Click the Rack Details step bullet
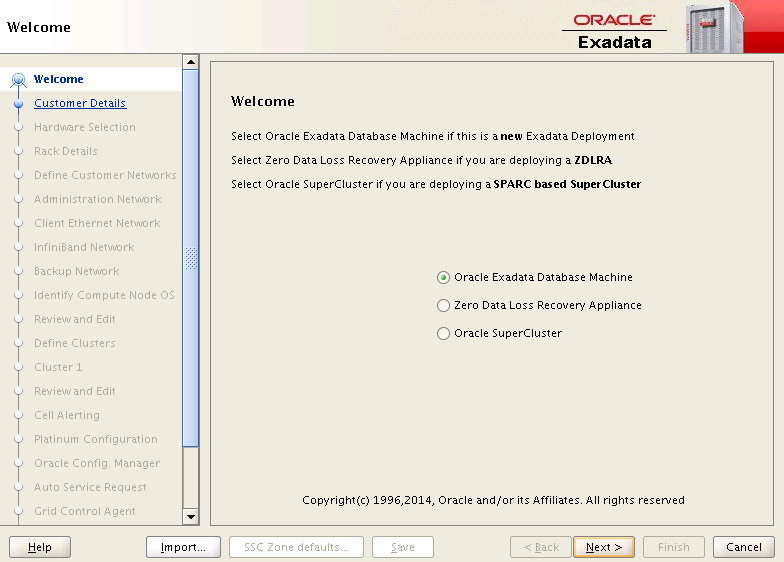The width and height of the screenshot is (784, 562). pyautogui.click(x=18, y=151)
